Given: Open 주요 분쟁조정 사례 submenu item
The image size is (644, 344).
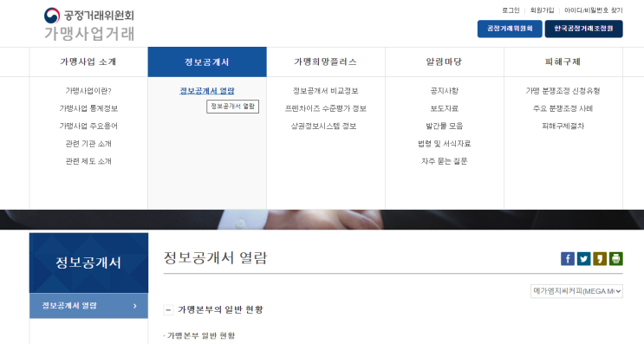Looking at the screenshot, I should click(563, 108).
